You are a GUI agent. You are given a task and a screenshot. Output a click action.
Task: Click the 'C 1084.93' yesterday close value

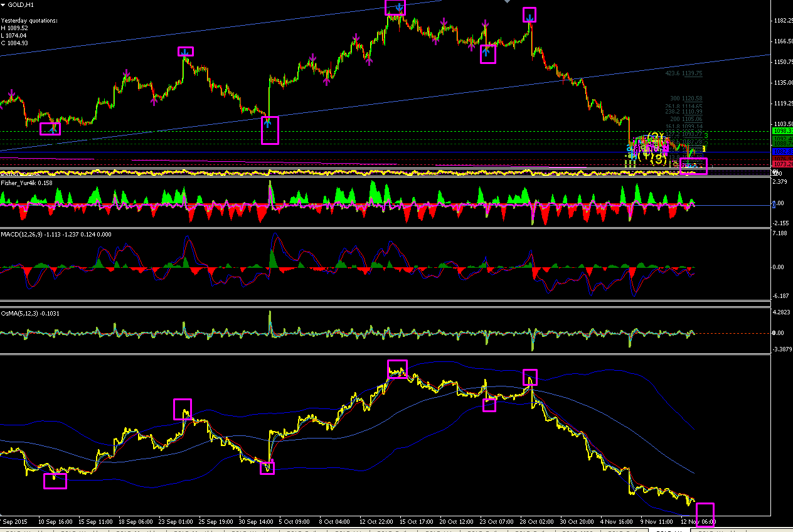tap(14, 43)
